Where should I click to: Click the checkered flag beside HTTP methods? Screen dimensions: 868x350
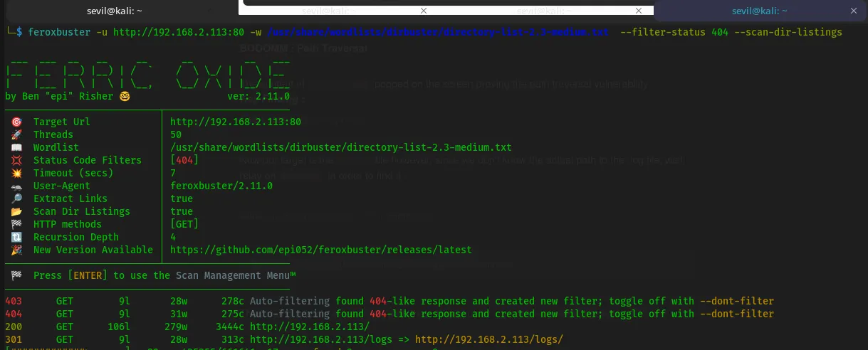coord(17,224)
